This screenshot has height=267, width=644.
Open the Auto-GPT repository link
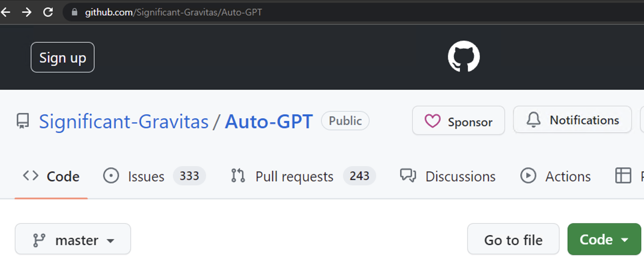tap(269, 121)
